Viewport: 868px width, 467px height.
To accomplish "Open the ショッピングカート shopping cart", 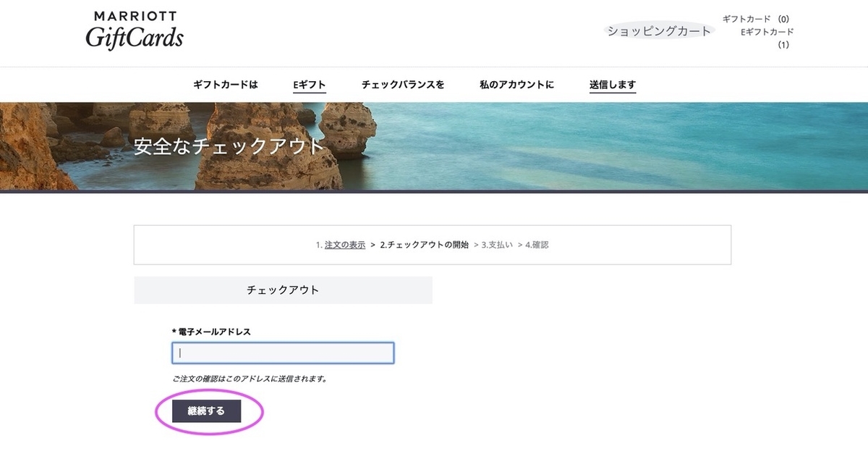I will [658, 31].
